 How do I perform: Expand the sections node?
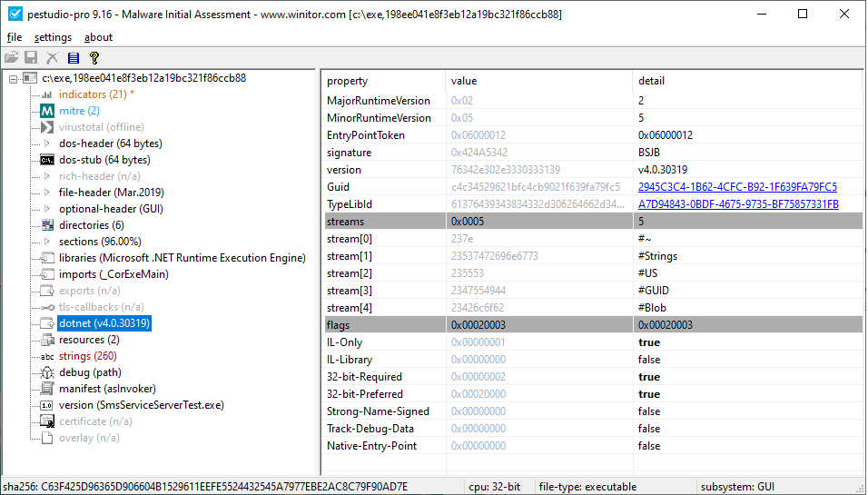point(47,242)
